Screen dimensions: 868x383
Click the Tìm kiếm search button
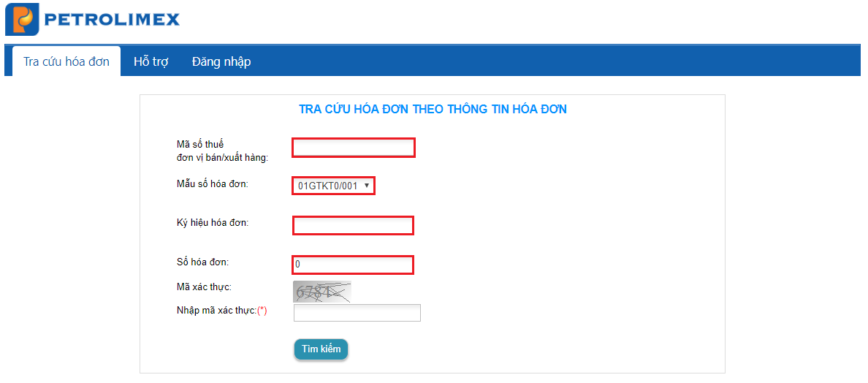(321, 349)
